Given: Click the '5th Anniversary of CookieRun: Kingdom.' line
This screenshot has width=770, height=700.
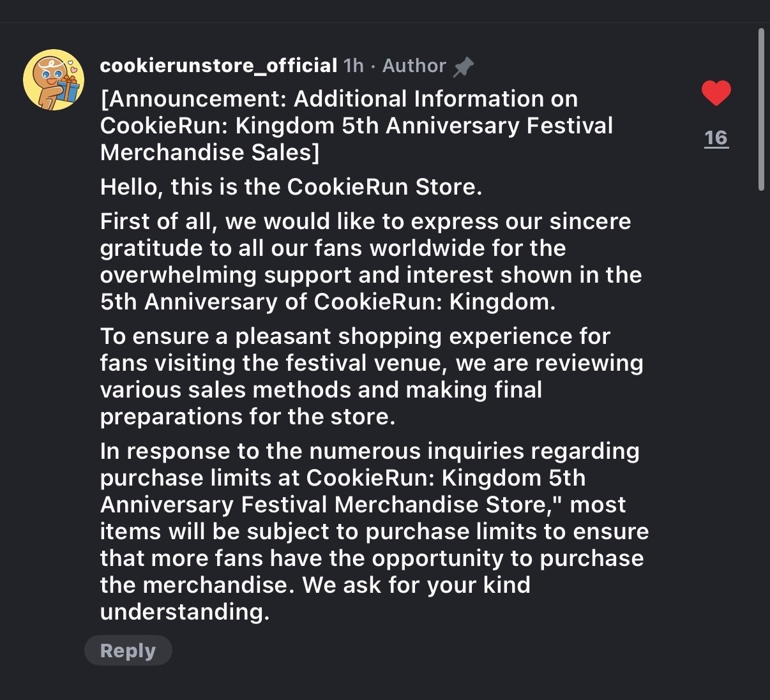Looking at the screenshot, I should (x=328, y=302).
